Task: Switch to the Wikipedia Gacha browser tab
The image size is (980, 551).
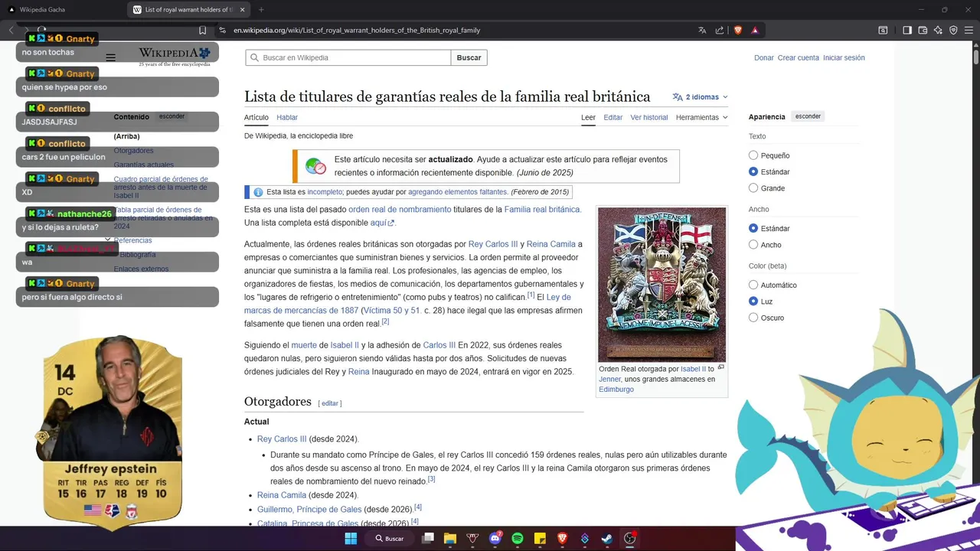Action: [x=61, y=10]
